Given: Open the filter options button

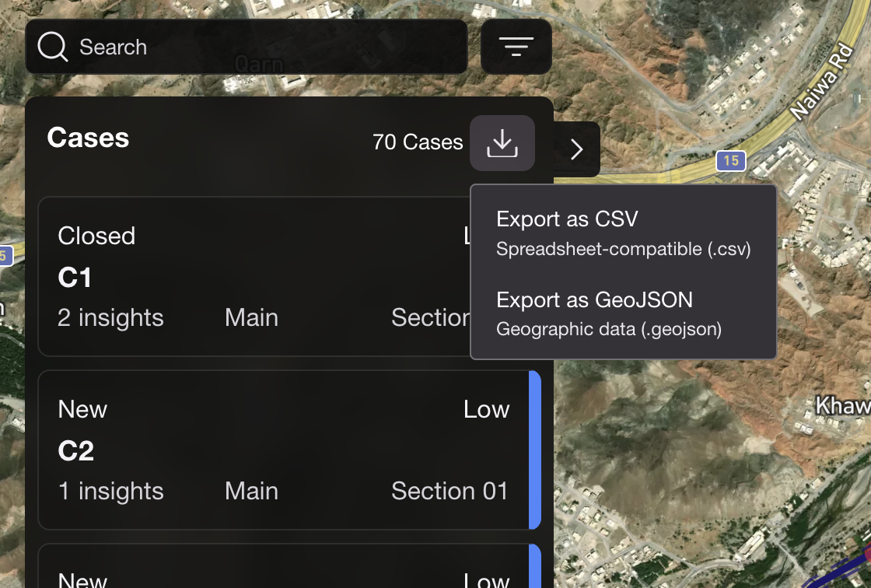Looking at the screenshot, I should pos(516,47).
